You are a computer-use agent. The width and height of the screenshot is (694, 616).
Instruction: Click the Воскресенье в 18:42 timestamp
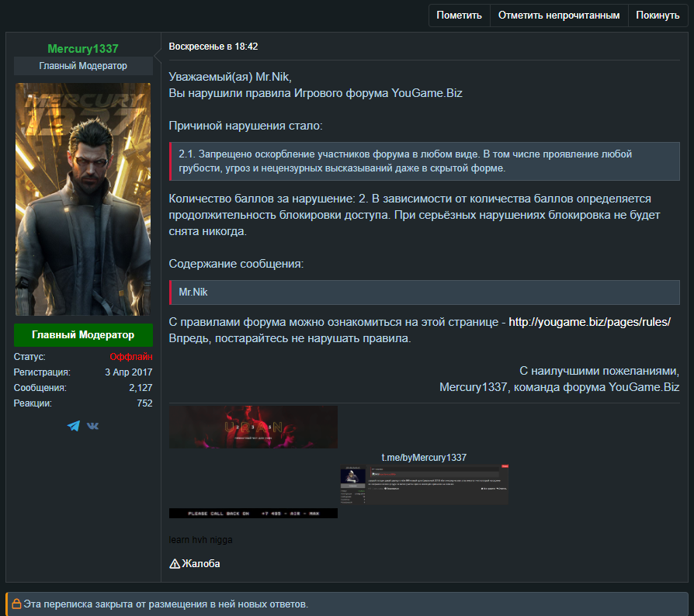(213, 47)
